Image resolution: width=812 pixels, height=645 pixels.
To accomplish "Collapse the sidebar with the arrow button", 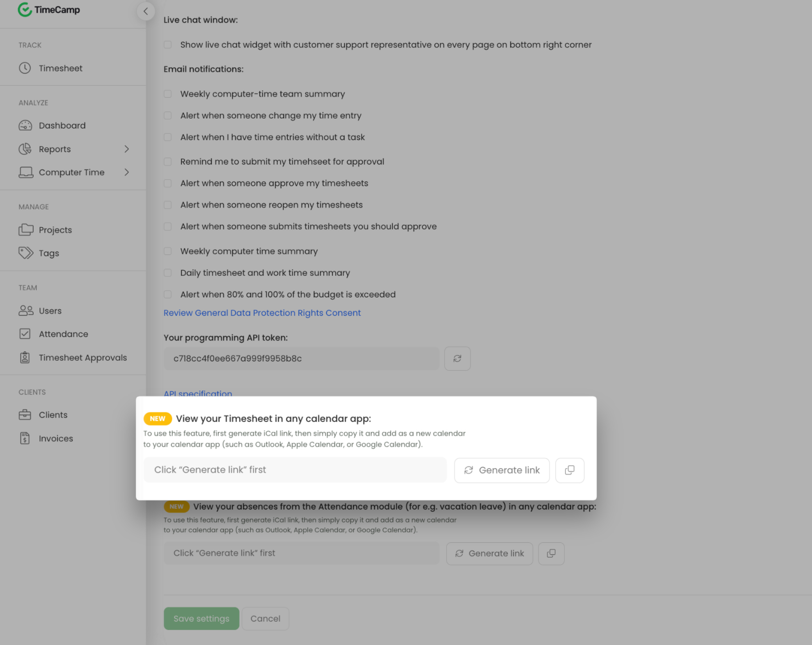I will pos(146,11).
